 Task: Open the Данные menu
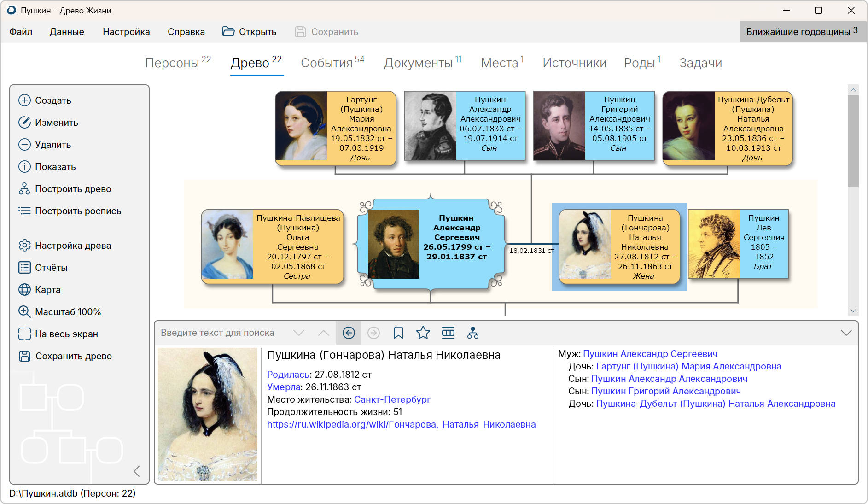67,32
